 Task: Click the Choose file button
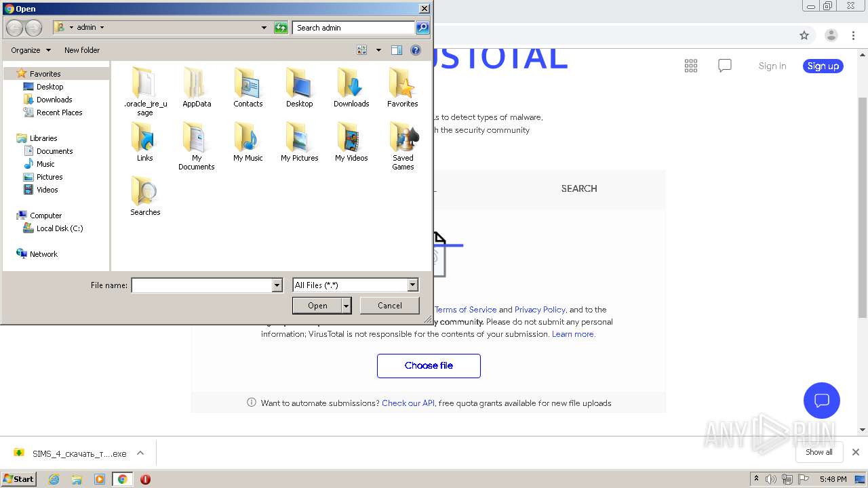(429, 366)
